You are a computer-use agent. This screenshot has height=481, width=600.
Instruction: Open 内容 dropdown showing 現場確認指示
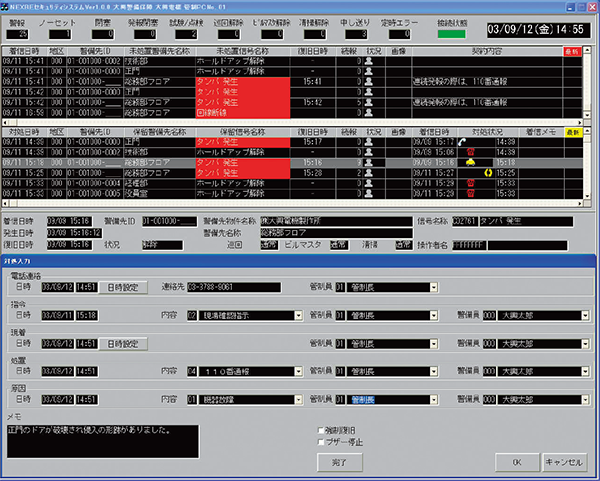tap(298, 316)
